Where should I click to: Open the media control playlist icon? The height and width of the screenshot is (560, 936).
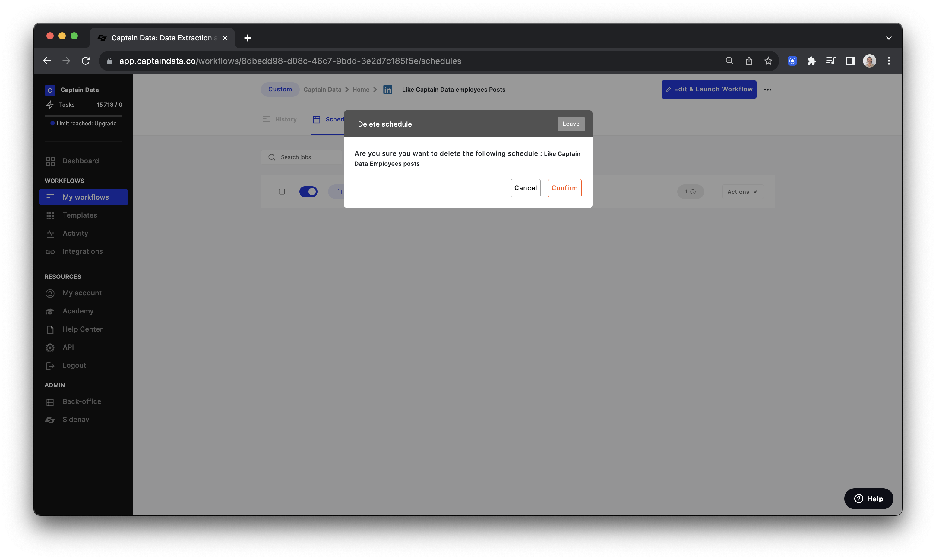(831, 61)
